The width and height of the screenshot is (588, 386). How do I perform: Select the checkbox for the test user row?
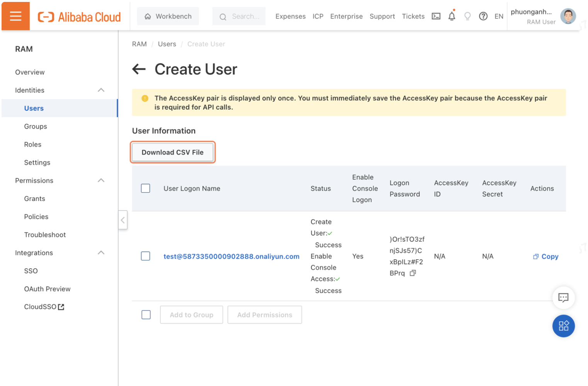coord(146,256)
